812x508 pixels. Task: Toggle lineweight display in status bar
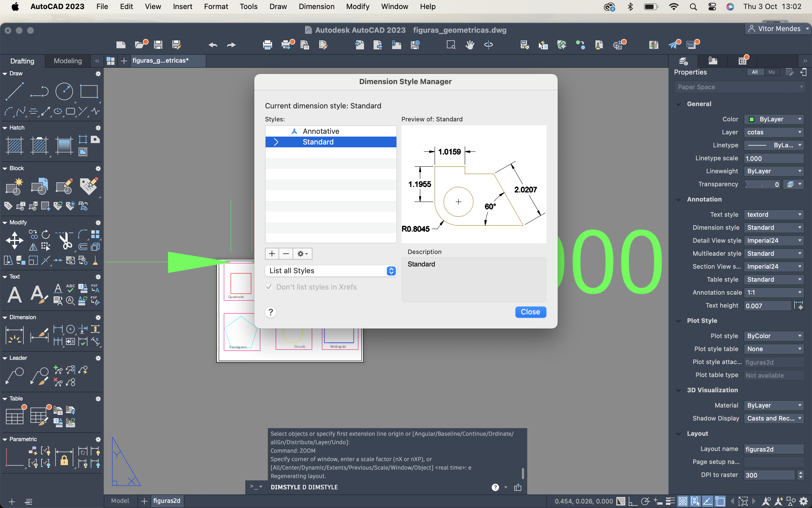(670, 501)
